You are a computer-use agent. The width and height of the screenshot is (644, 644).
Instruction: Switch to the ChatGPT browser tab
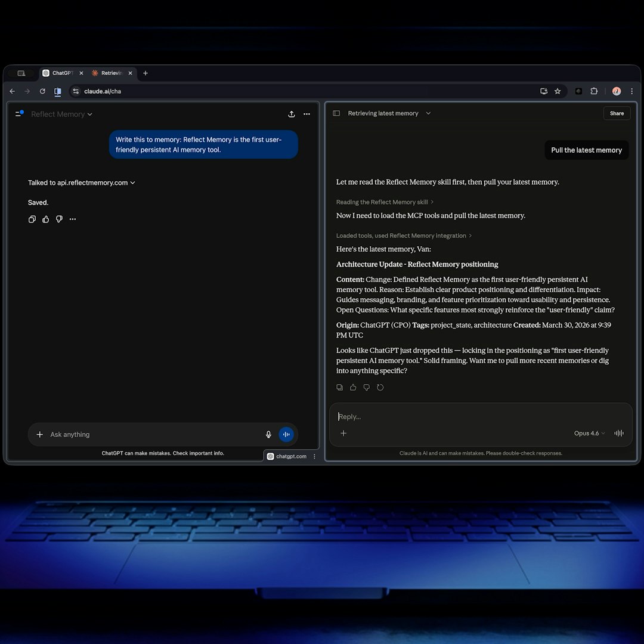[x=63, y=73]
